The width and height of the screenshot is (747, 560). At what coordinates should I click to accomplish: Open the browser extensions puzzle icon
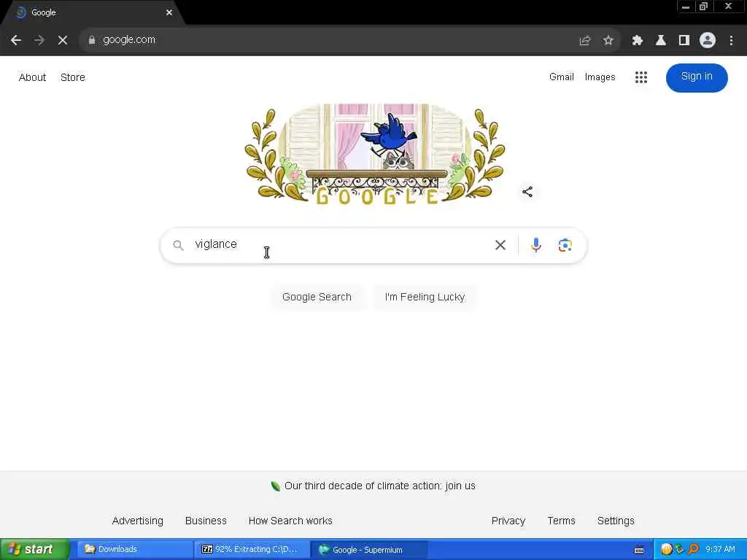click(x=637, y=41)
